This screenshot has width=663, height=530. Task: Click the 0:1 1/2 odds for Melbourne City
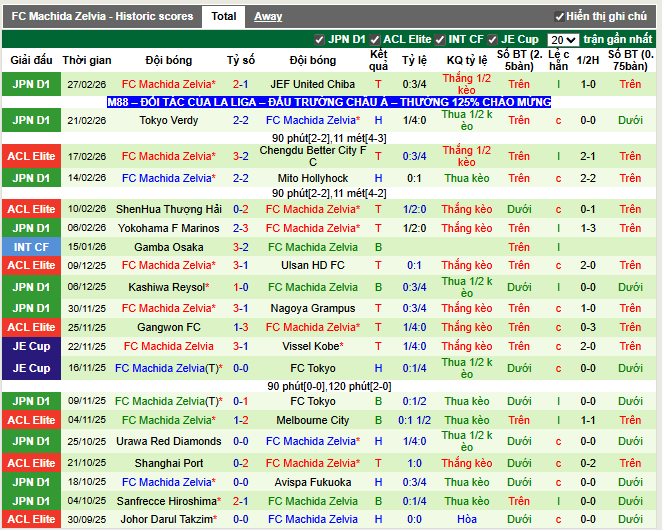point(414,420)
